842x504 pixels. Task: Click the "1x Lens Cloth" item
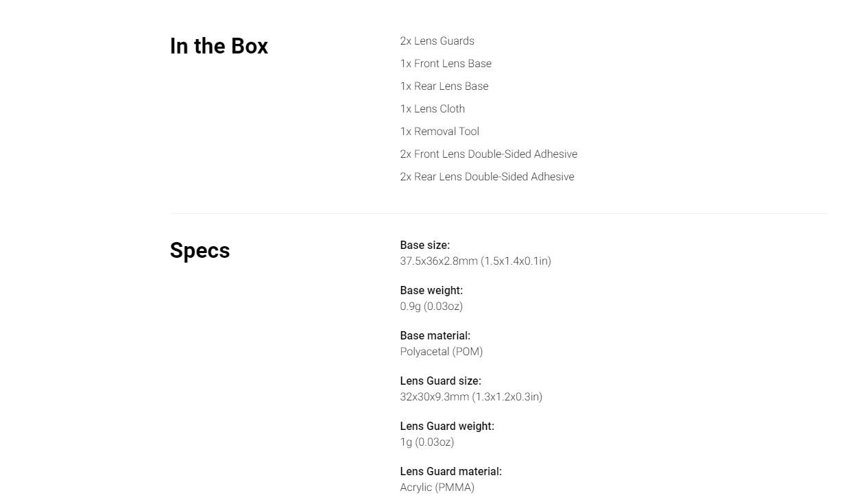tap(432, 109)
